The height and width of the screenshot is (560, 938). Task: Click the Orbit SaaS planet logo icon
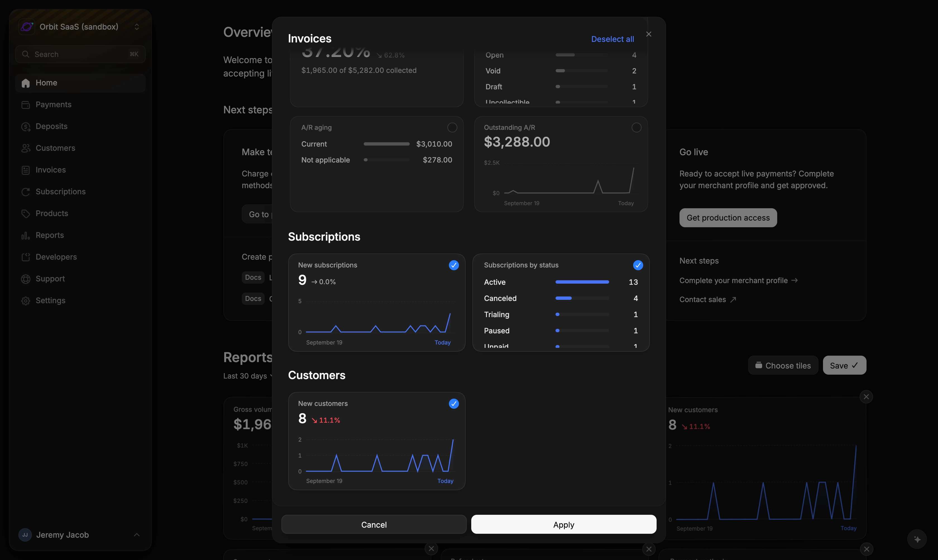(27, 27)
